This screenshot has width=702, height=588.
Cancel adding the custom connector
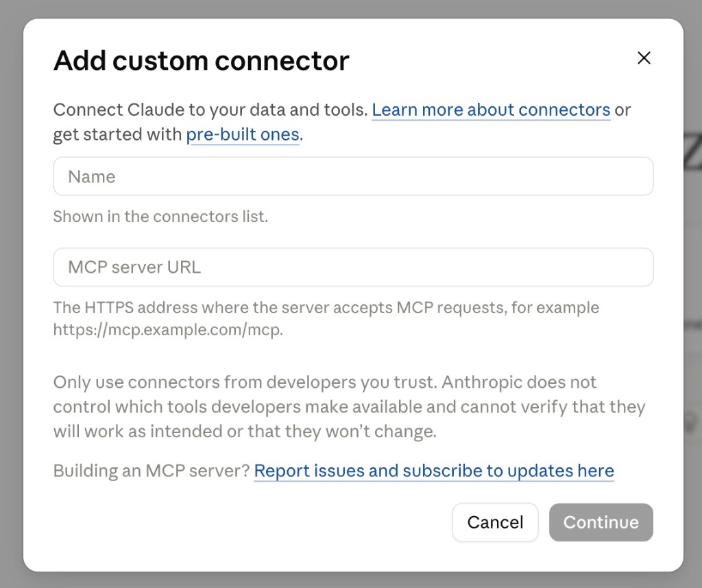(495, 522)
